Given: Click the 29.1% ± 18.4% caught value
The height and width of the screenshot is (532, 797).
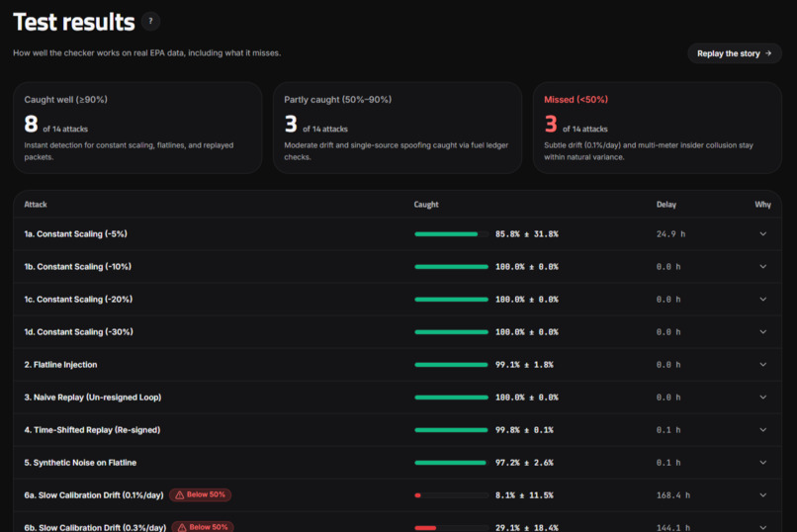Looking at the screenshot, I should coord(527,528).
